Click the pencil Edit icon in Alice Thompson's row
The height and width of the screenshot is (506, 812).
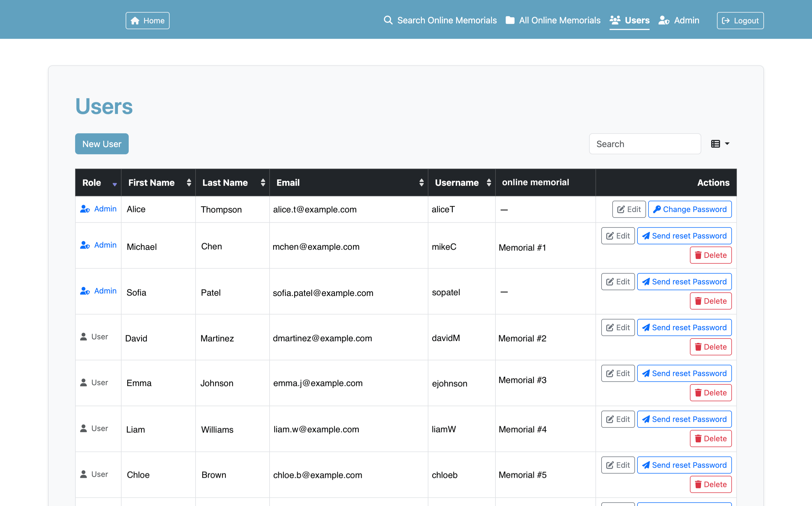click(x=621, y=209)
